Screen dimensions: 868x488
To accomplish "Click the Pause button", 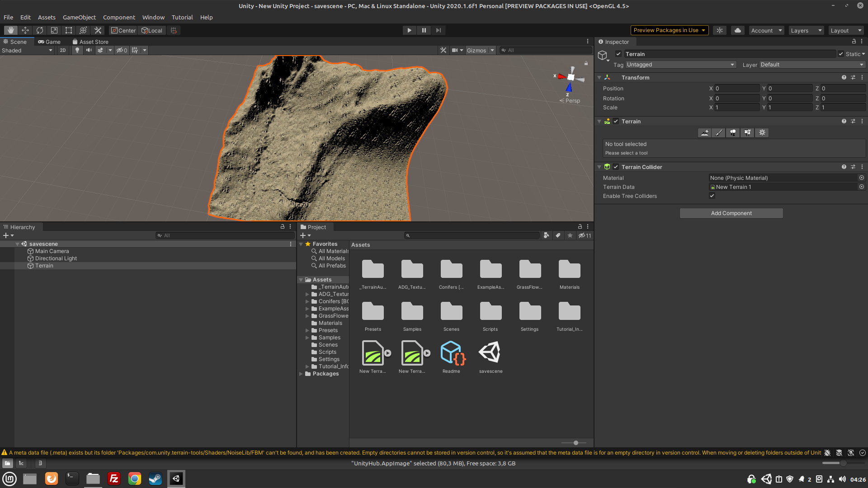I will 424,30.
